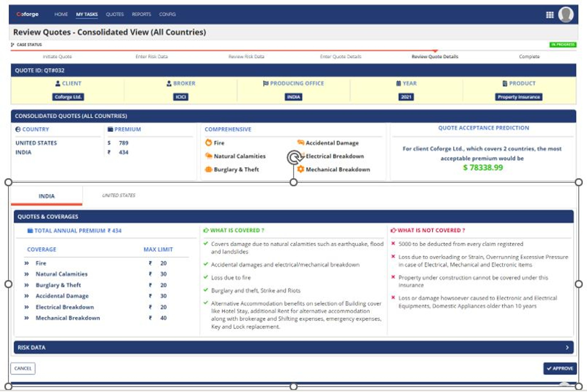Open the CONFIG menu
Screen dimensions: 587x392
click(x=167, y=14)
